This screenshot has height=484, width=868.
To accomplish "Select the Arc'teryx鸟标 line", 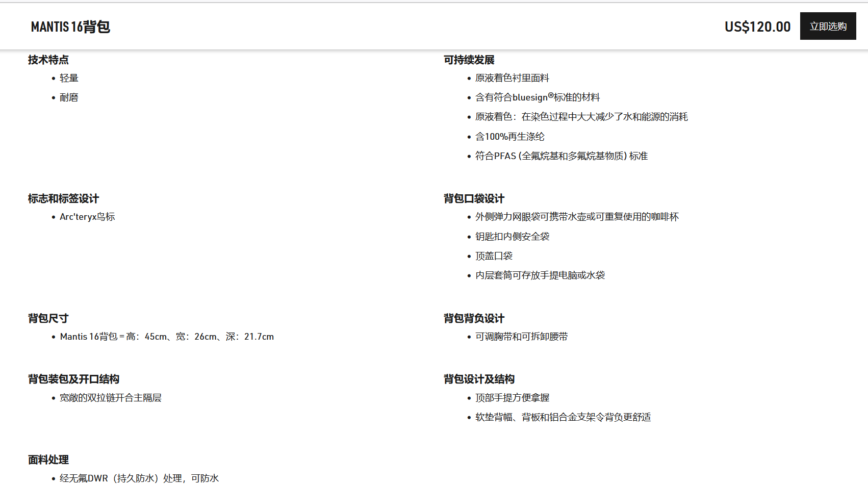I will point(87,217).
